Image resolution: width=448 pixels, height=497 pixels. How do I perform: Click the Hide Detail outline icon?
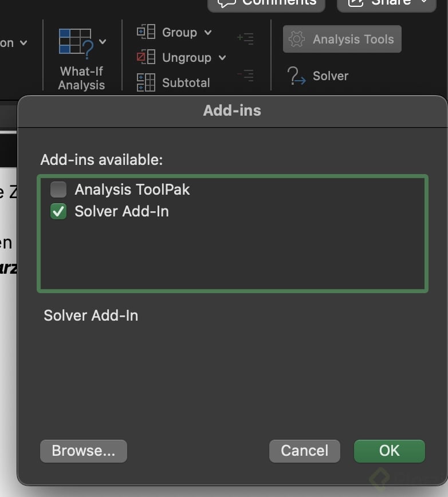pyautogui.click(x=245, y=75)
